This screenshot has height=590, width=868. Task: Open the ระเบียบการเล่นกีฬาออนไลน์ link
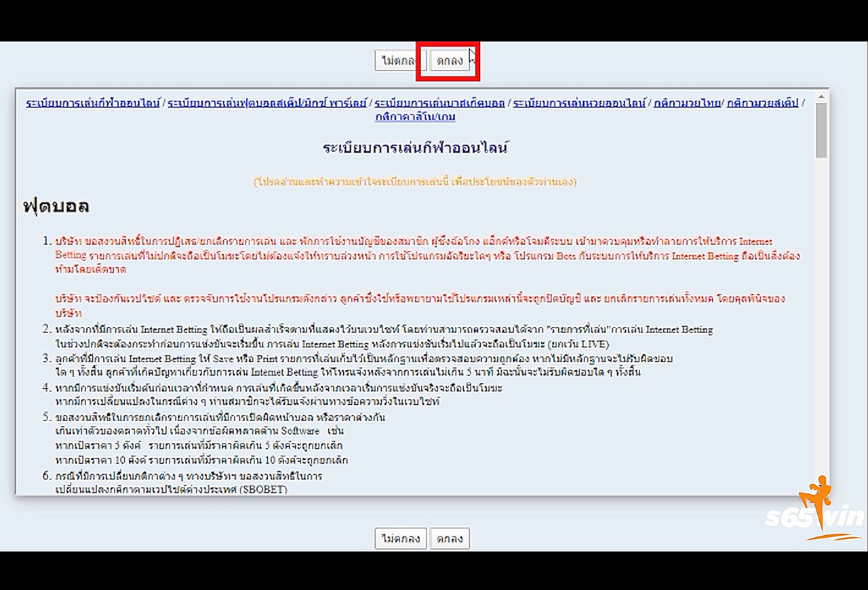[x=93, y=103]
